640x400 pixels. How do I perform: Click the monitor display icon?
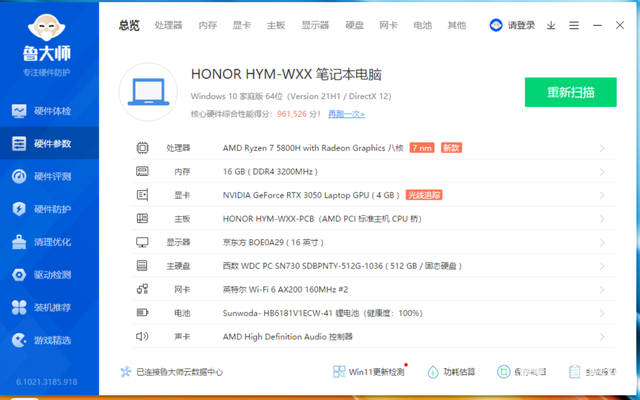pyautogui.click(x=142, y=242)
